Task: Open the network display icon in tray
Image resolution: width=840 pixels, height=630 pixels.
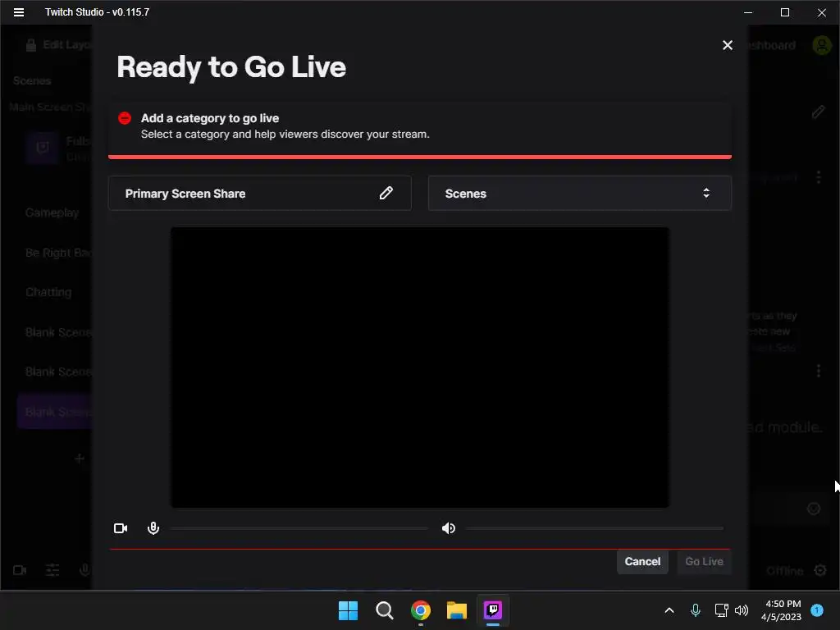Action: tap(721, 610)
